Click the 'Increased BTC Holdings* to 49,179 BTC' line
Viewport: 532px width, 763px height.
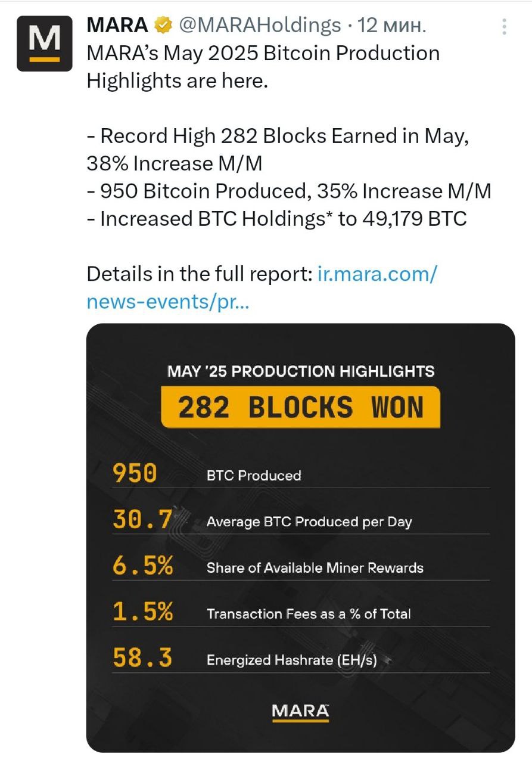277,219
